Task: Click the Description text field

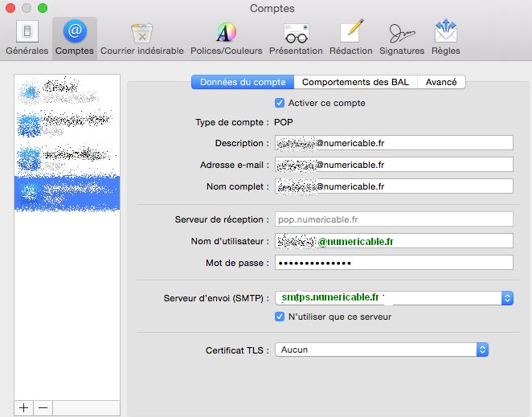Action: point(393,143)
